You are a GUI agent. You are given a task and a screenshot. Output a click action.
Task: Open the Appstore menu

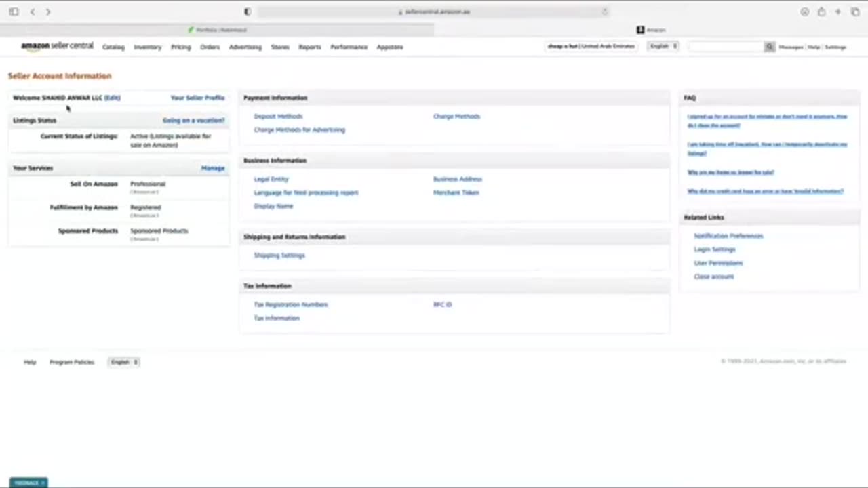[389, 47]
